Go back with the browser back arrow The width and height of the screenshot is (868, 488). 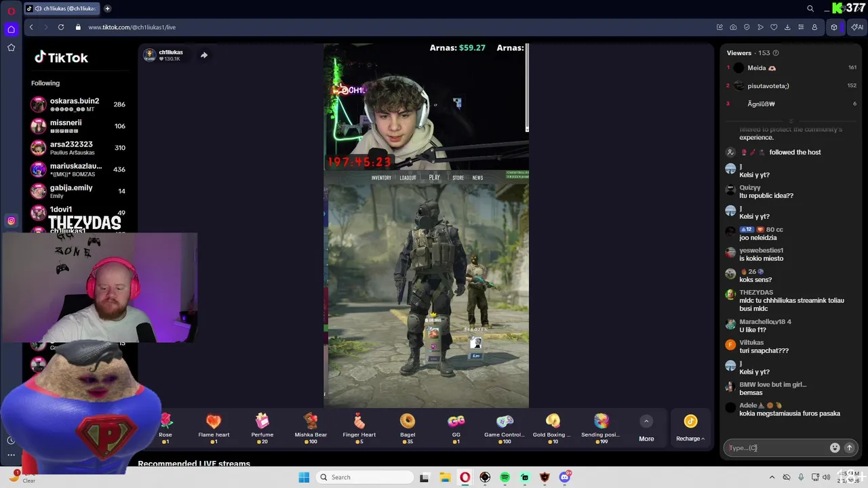tap(31, 27)
